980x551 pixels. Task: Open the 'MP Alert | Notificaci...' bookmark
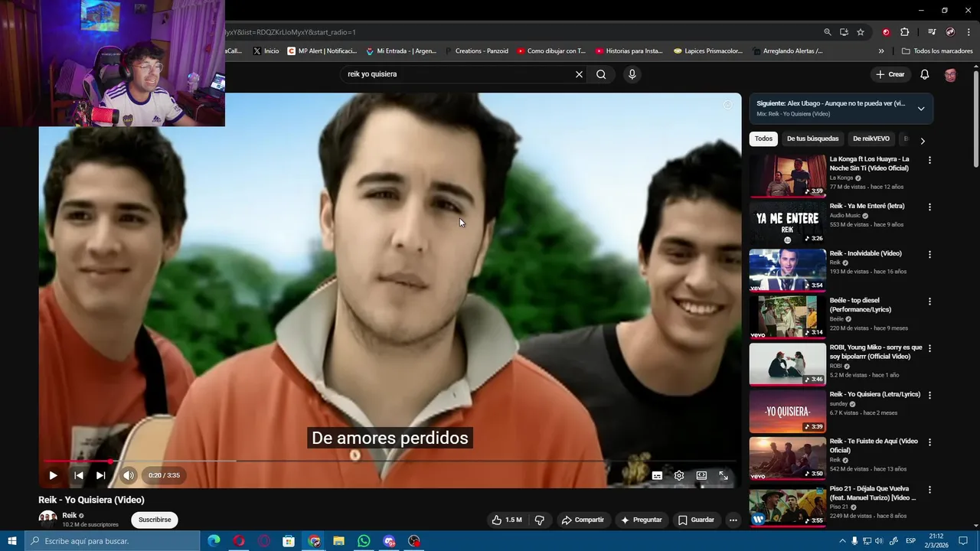coord(322,51)
